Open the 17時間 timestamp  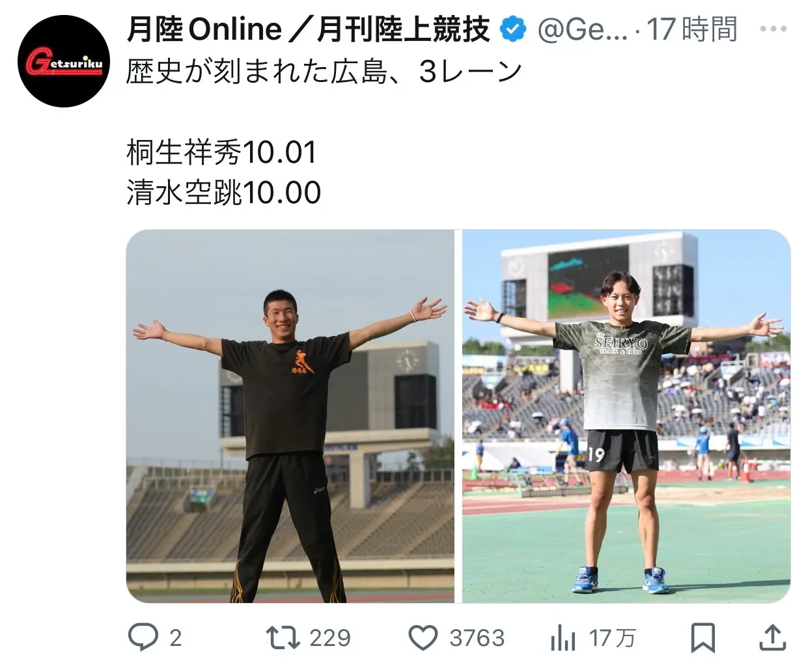click(x=692, y=30)
